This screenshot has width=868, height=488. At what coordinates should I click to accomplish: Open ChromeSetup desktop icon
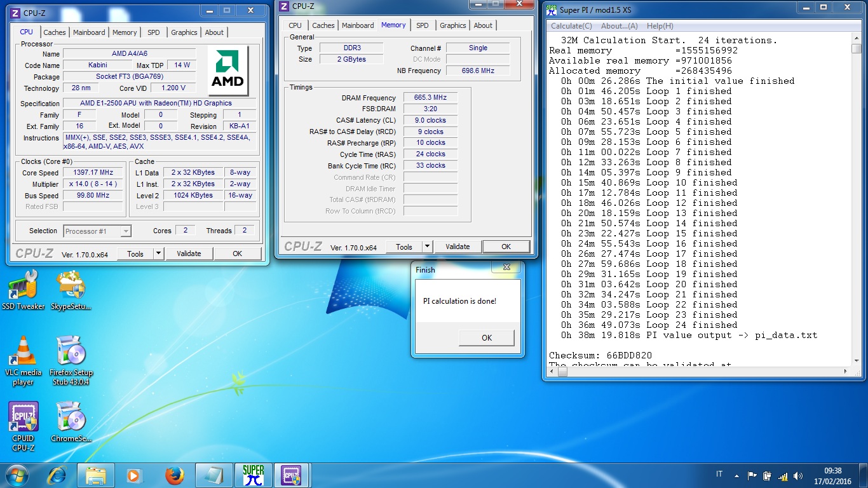pos(71,422)
